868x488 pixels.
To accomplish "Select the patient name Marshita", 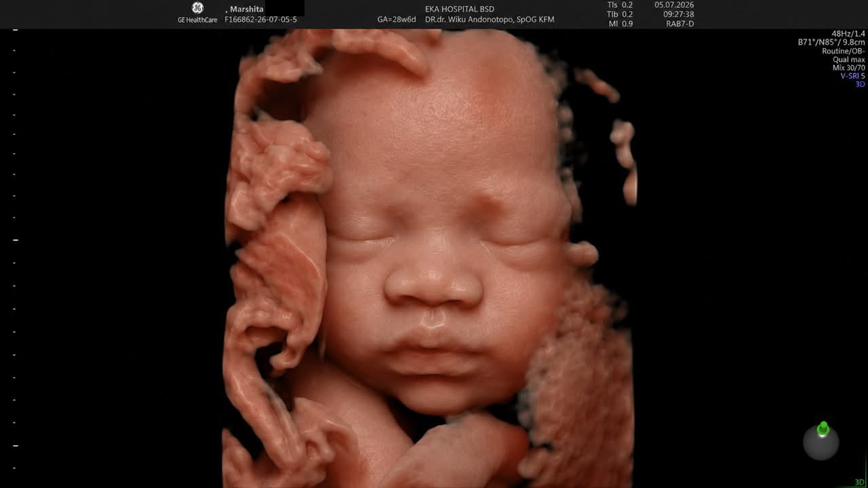I will pyautogui.click(x=247, y=9).
